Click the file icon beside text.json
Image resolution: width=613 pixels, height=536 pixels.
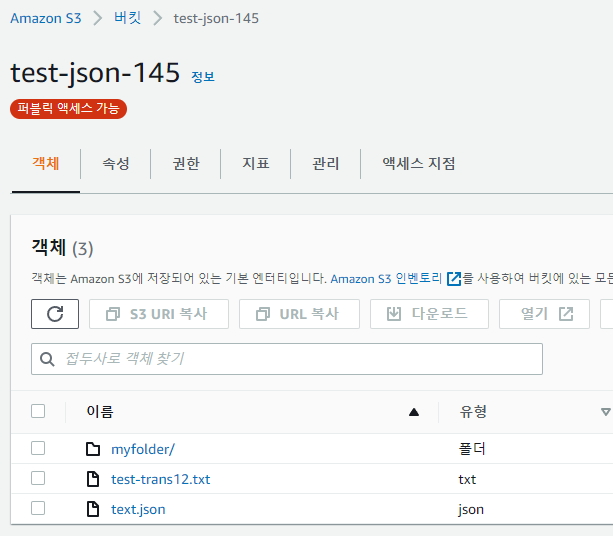(x=93, y=509)
